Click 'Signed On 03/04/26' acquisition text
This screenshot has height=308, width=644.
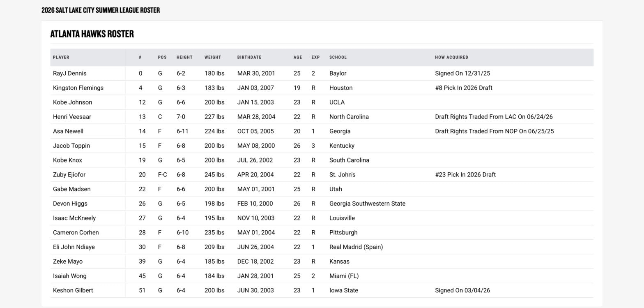click(x=462, y=290)
